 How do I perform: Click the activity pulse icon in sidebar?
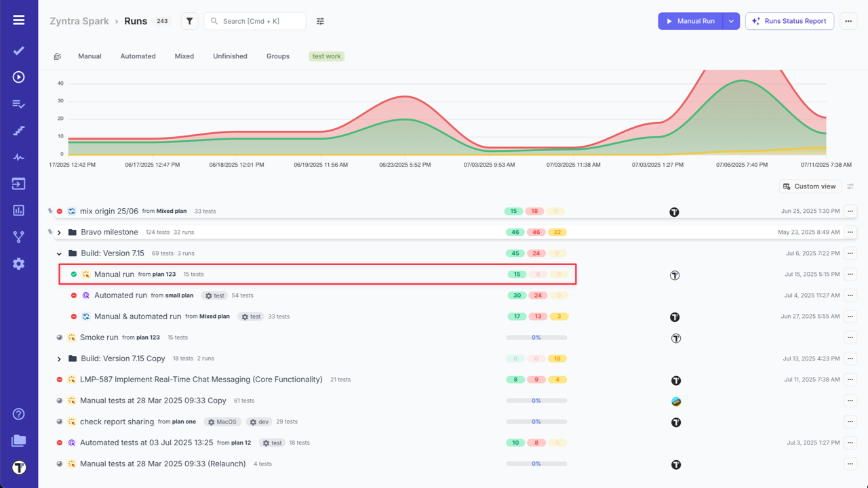18,157
